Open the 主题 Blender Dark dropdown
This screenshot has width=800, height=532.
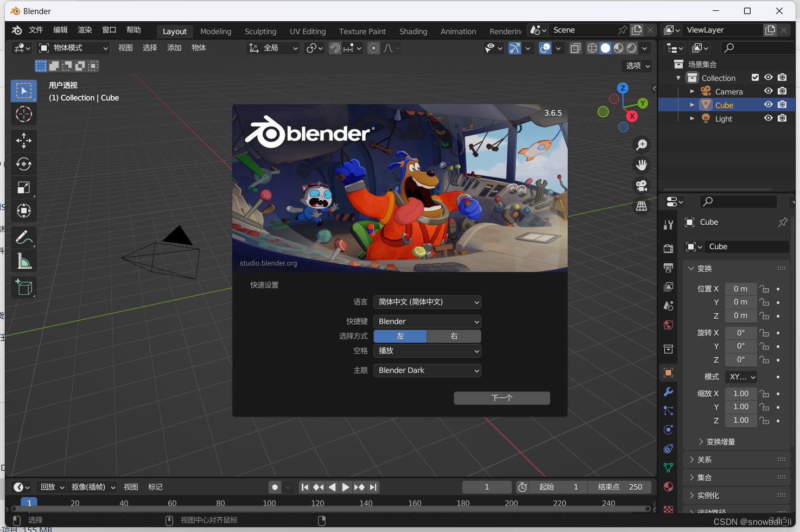point(427,370)
